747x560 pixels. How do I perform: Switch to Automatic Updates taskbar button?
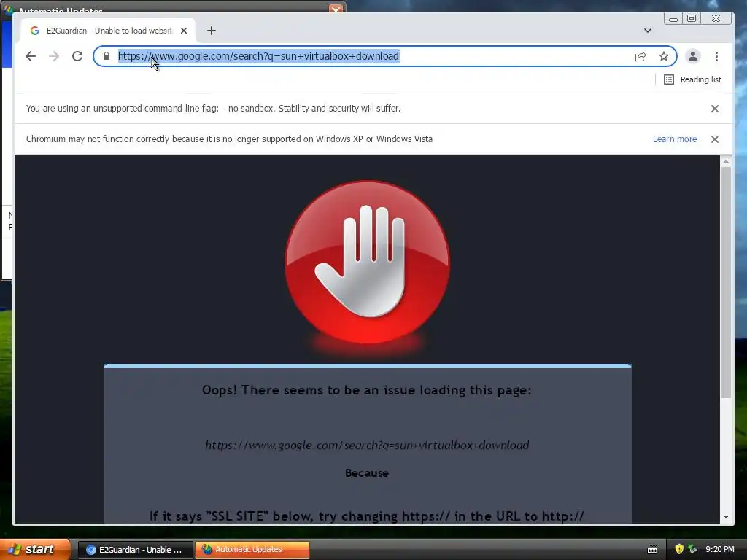pyautogui.click(x=252, y=550)
